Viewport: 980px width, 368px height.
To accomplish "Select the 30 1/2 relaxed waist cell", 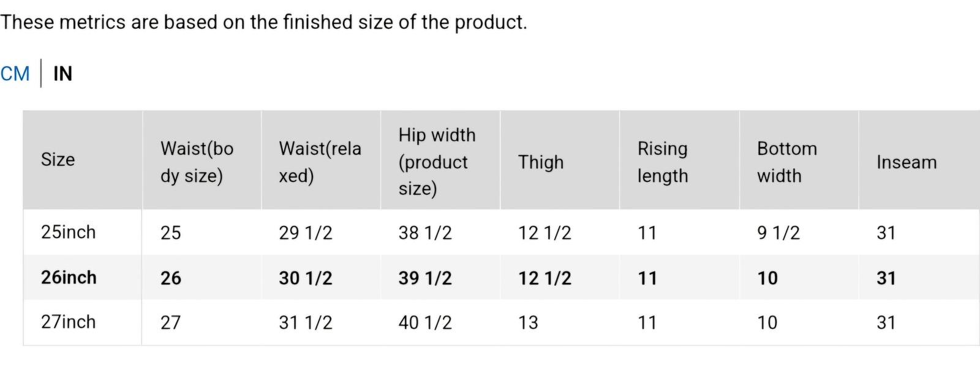I will [x=306, y=278].
